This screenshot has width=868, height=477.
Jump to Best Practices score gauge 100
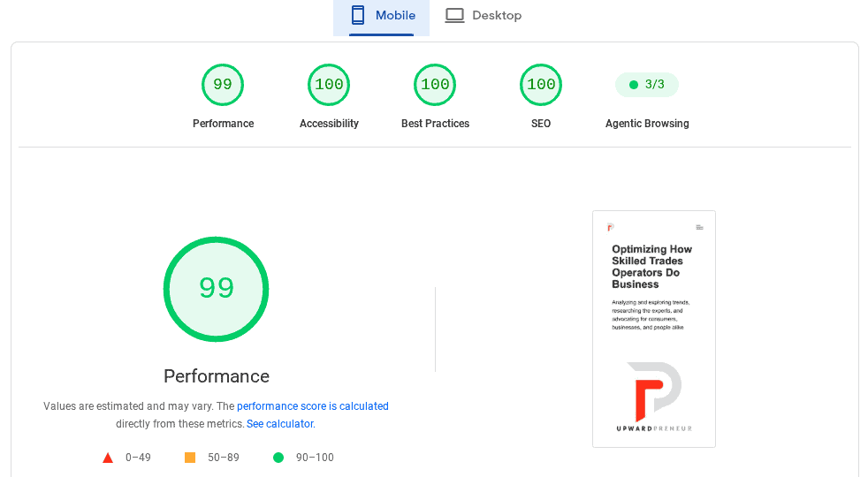tap(435, 85)
